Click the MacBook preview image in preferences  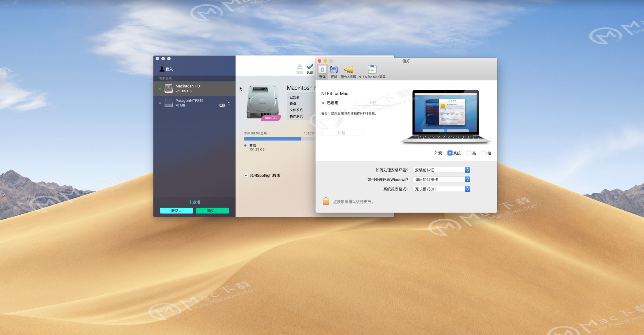445,117
